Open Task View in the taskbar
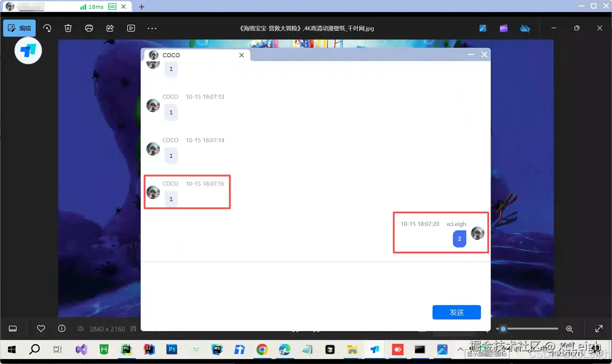Viewport: 612px width, 364px height. (x=57, y=350)
